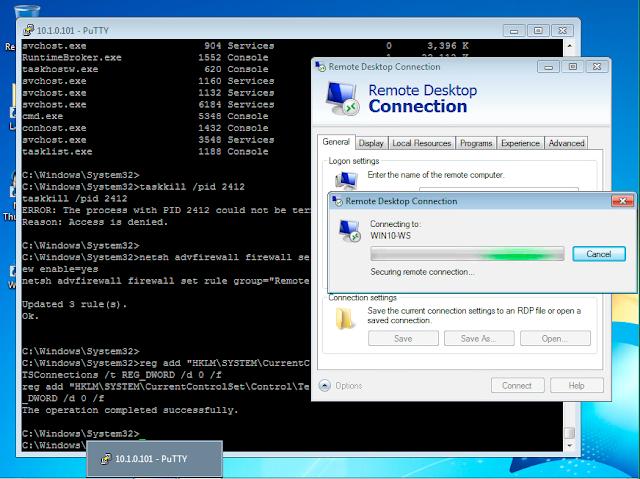The height and width of the screenshot is (479, 640).
Task: Click 'Updated 3 rule(s).' line in PuTTY
Action: click(x=74, y=304)
